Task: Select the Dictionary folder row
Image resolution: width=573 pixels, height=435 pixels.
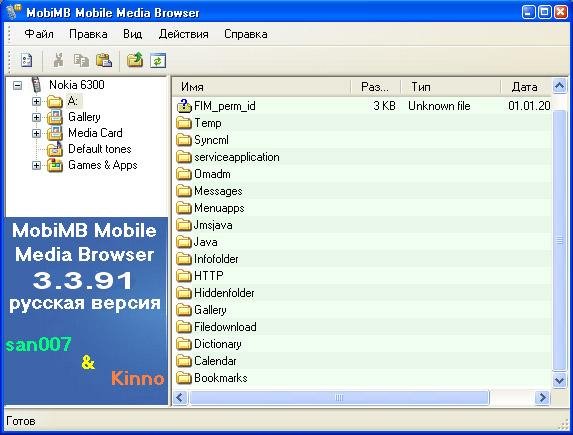Action: tap(362, 344)
